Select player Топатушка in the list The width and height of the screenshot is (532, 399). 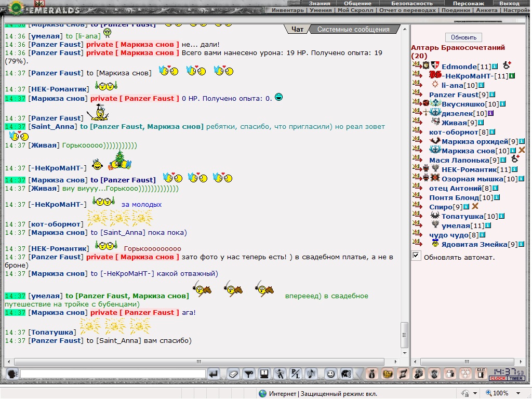click(x=462, y=216)
